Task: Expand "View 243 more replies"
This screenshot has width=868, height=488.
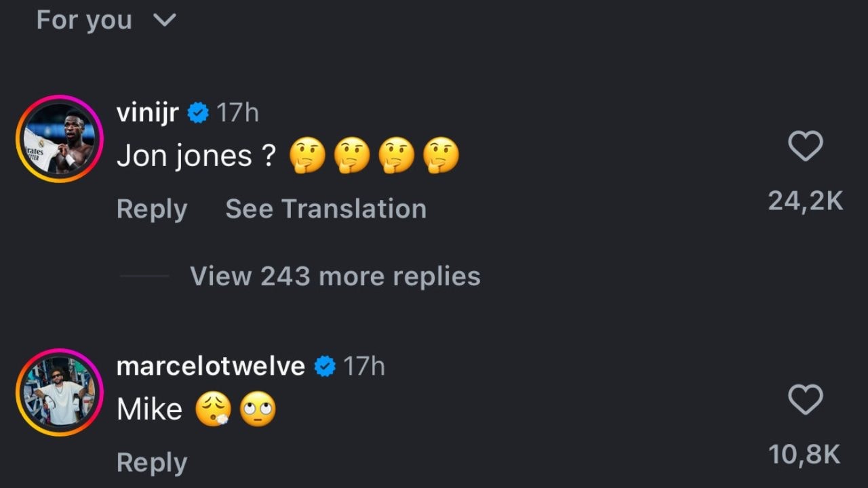Action: click(x=335, y=276)
